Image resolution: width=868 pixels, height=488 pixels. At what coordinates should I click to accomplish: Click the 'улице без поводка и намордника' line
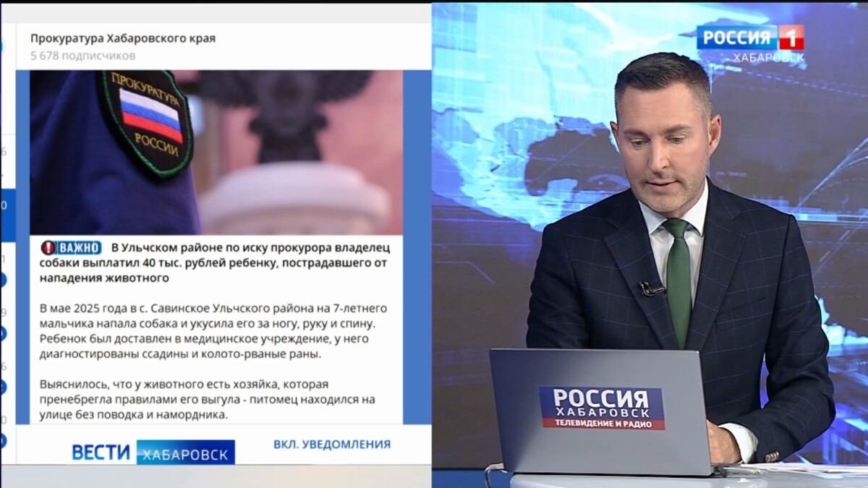click(x=134, y=415)
